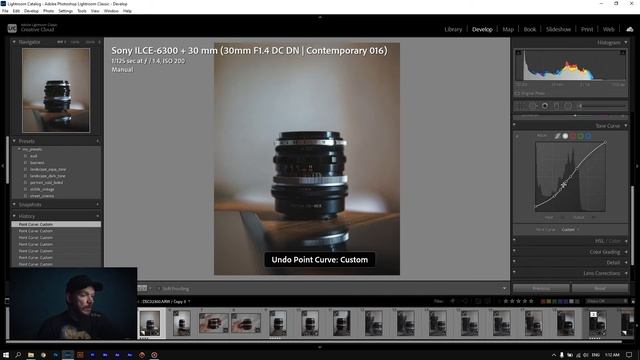Click the Reset button
The height and width of the screenshot is (360, 640).
click(x=600, y=288)
